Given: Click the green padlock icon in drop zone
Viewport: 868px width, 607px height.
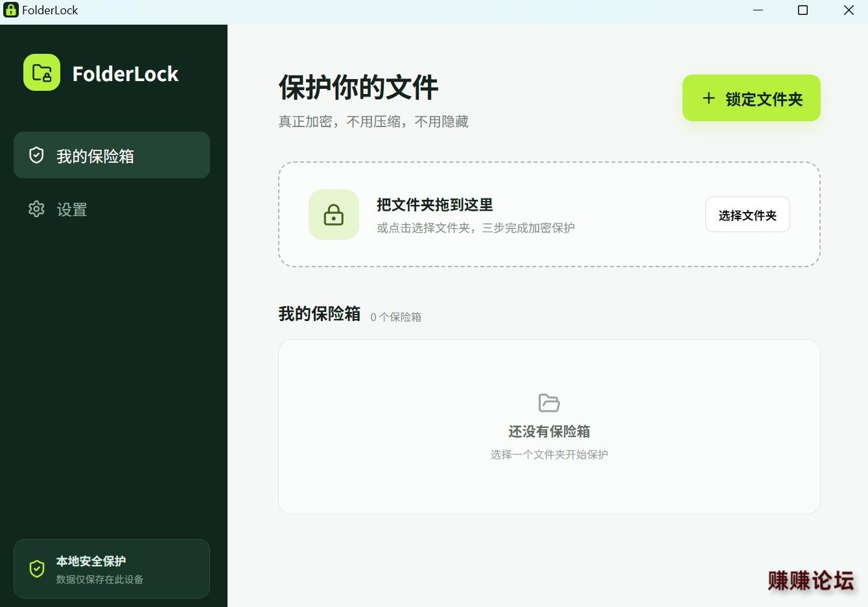Looking at the screenshot, I should coord(334,215).
